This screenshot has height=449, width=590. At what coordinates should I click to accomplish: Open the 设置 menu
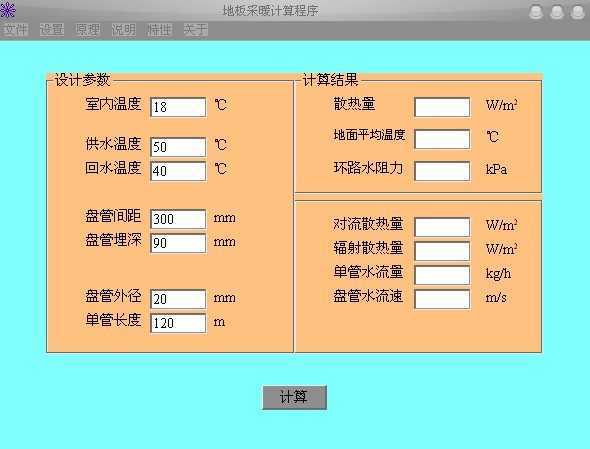(52, 30)
